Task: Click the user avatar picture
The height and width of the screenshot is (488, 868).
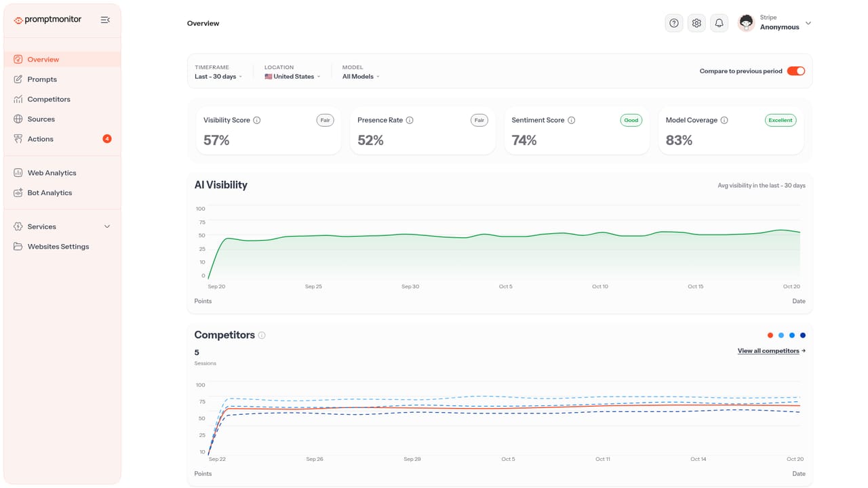Action: tap(747, 23)
